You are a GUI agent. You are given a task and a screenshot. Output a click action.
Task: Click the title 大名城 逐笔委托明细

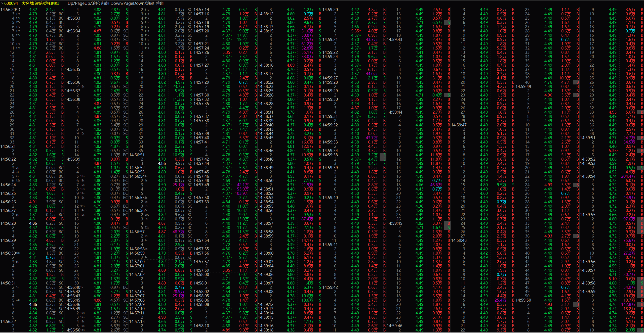pyautogui.click(x=40, y=4)
